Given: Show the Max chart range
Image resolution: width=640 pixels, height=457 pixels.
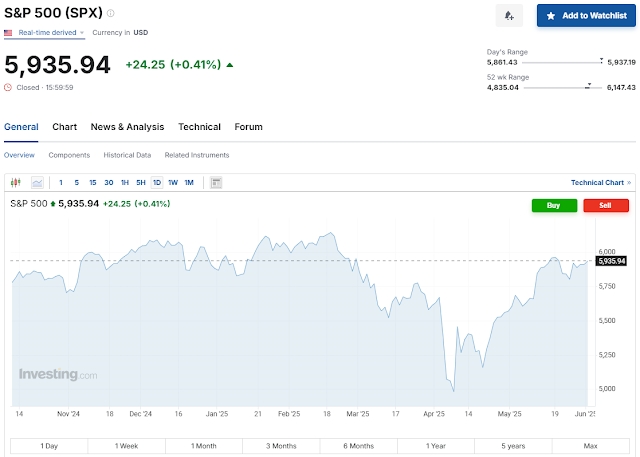Looking at the screenshot, I should pos(590,446).
